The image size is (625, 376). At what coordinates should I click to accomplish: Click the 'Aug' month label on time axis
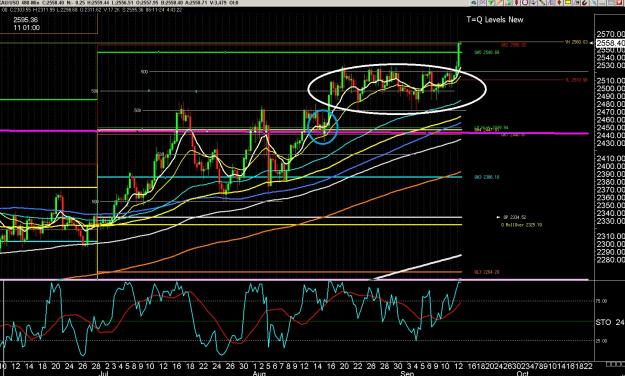point(259,374)
